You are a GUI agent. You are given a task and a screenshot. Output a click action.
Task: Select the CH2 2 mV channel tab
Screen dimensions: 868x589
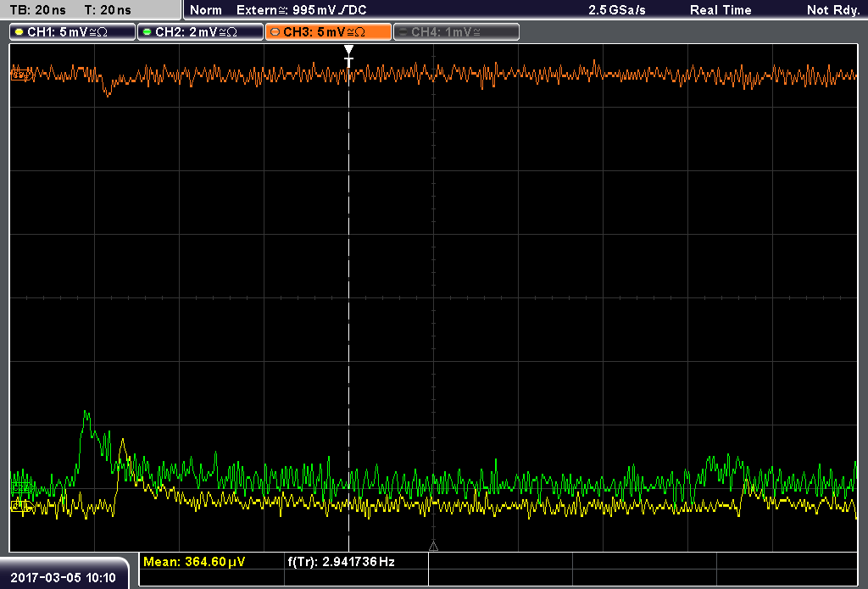click(200, 32)
